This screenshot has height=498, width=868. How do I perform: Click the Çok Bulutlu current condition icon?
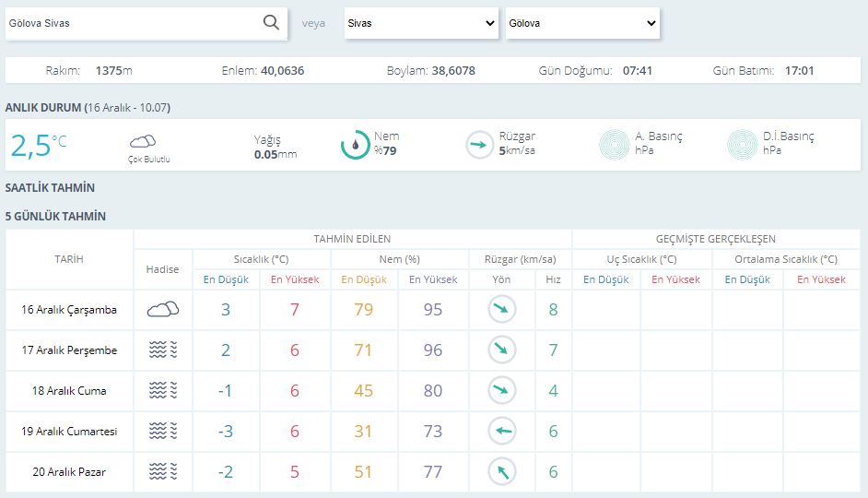143,141
